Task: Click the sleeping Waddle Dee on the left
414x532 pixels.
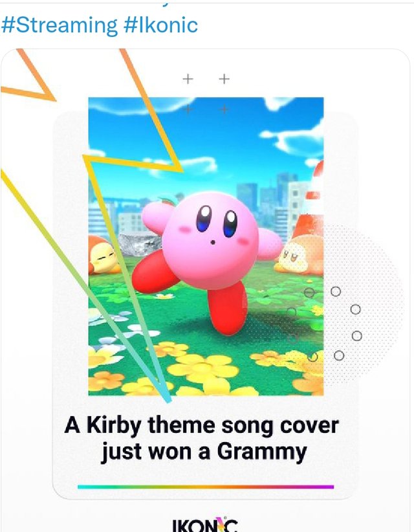Action: (x=102, y=255)
